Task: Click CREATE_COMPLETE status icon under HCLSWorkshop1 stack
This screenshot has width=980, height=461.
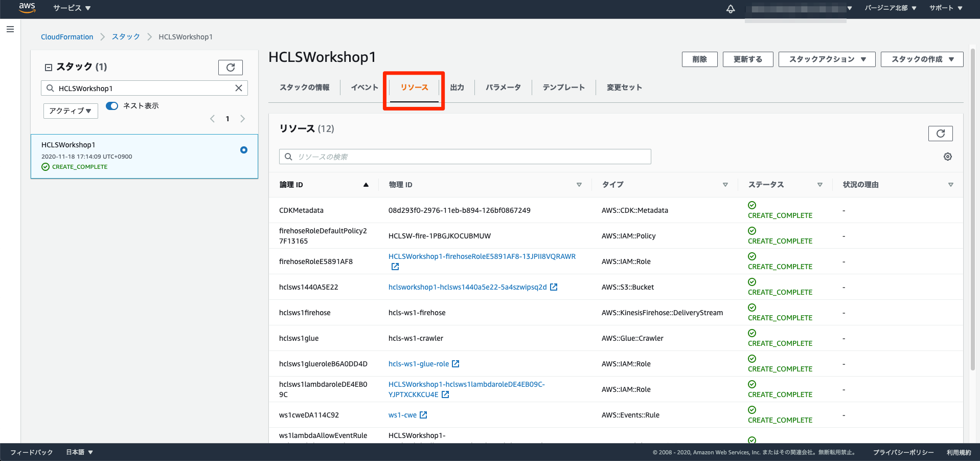Action: point(45,167)
